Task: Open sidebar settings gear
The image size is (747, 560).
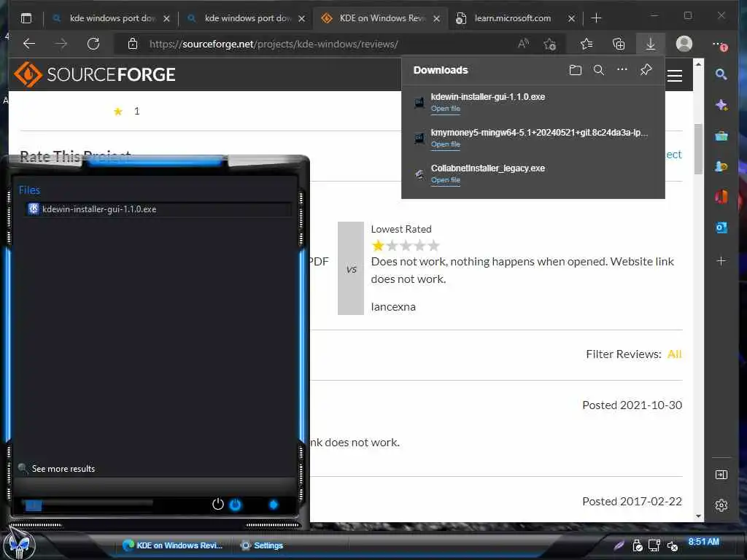Action: pos(721,505)
